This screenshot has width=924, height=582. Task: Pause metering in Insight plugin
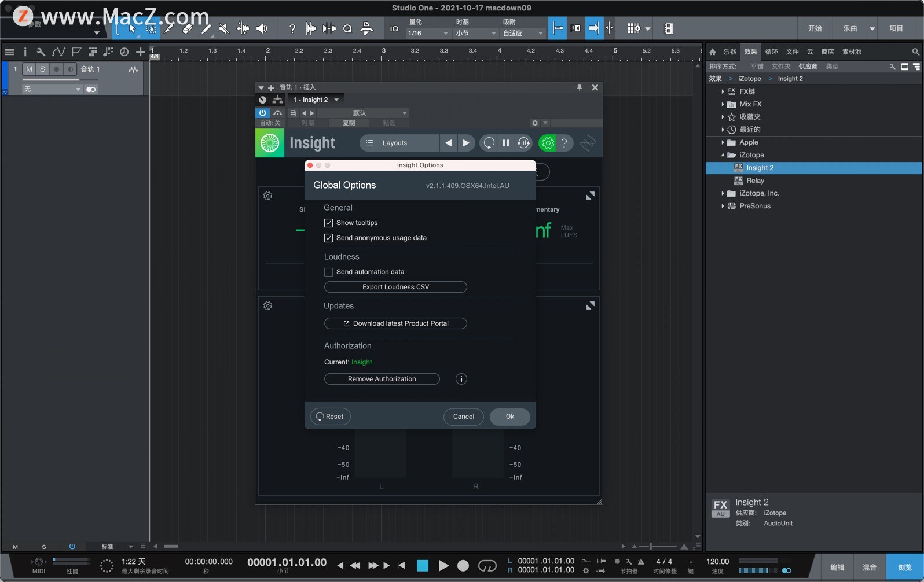click(506, 143)
